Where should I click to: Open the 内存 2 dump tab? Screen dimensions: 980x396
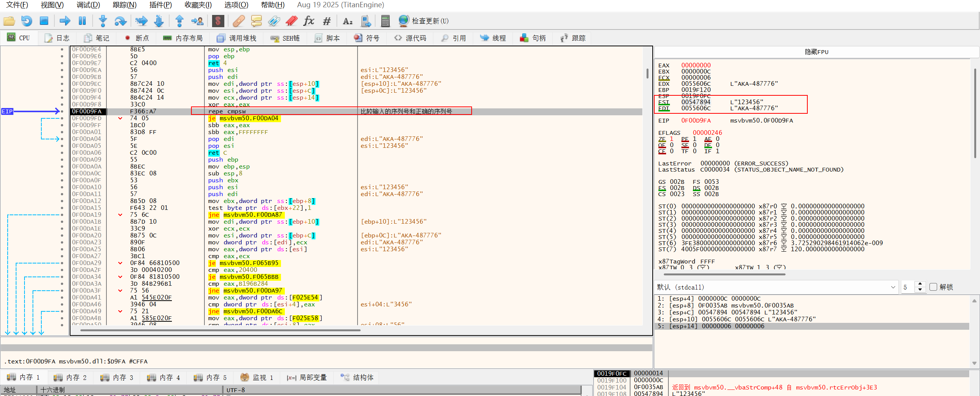tap(70, 377)
